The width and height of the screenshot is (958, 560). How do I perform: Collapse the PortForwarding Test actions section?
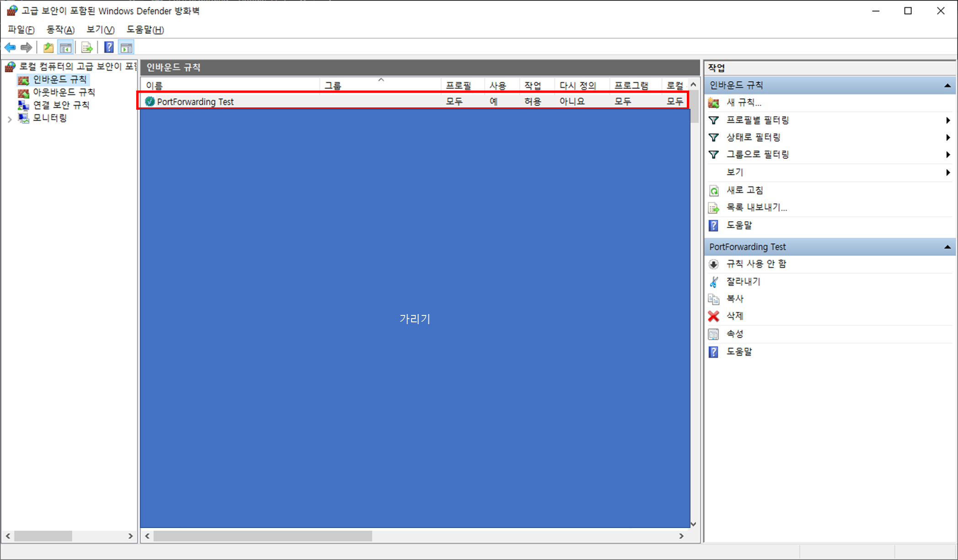(x=947, y=247)
